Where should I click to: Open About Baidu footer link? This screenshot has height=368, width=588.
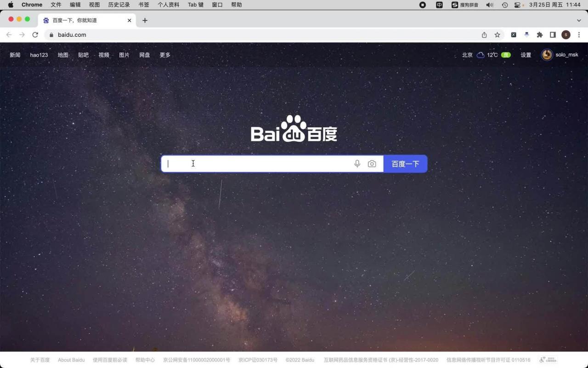[x=71, y=360]
